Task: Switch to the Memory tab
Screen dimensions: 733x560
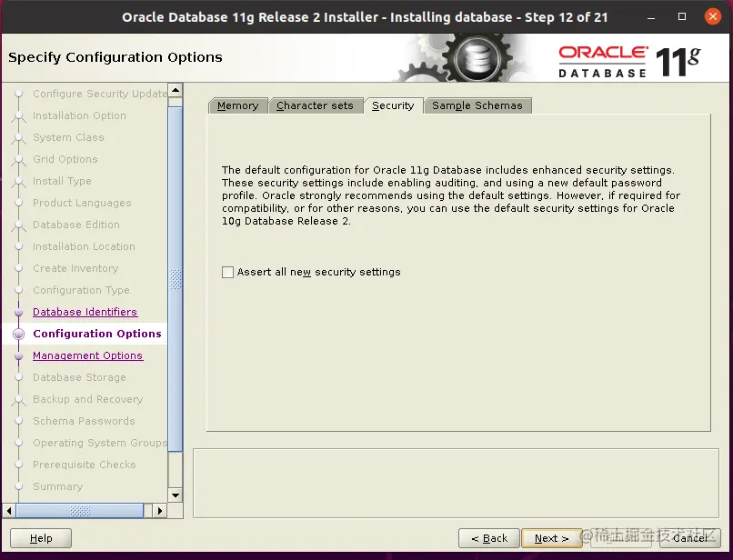Action: [238, 105]
